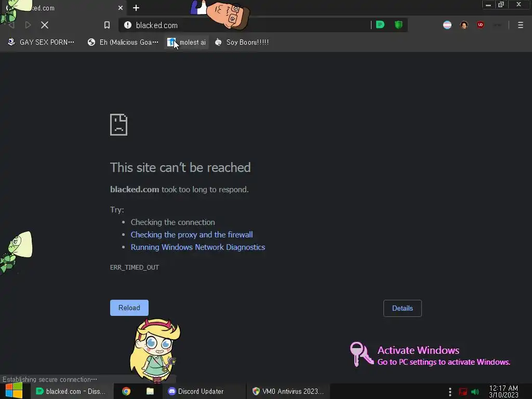Viewport: 532px width, 399px height.
Task: Open Running Windows Network Diagnostics link
Action: coord(198,247)
